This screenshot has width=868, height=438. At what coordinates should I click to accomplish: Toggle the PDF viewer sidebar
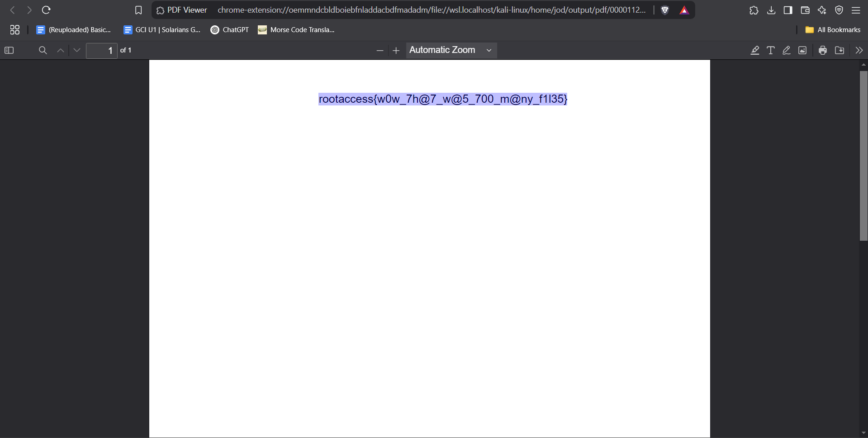tap(9, 50)
